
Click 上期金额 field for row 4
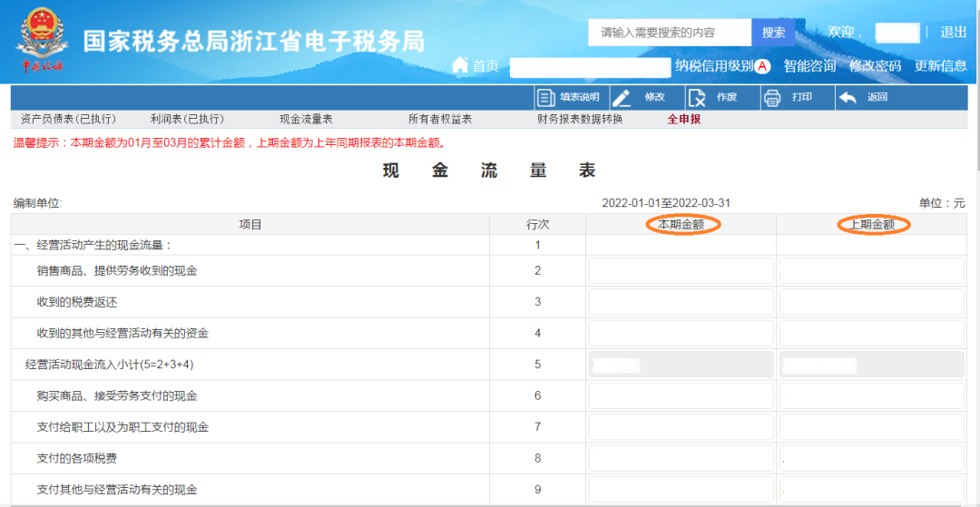[871, 334]
